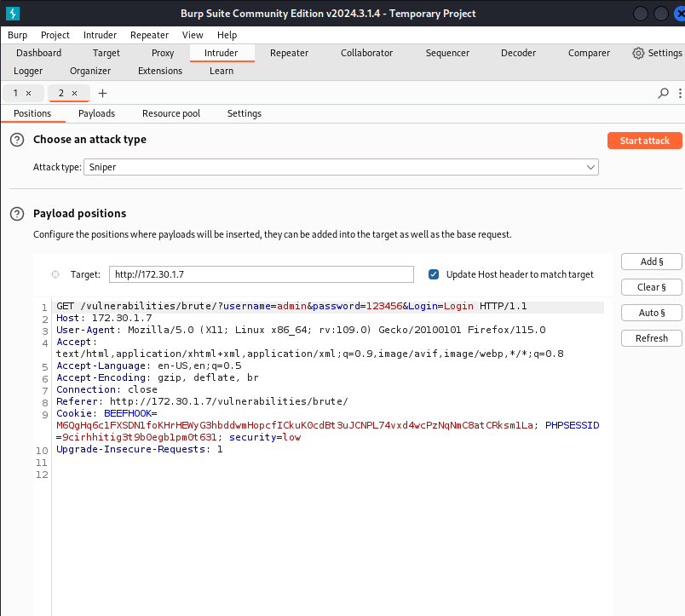Switch to the Collaborator tab

(x=366, y=53)
